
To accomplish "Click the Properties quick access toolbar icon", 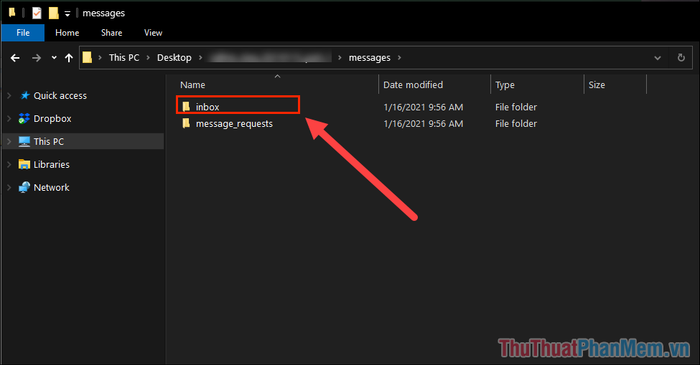I will coord(37,13).
